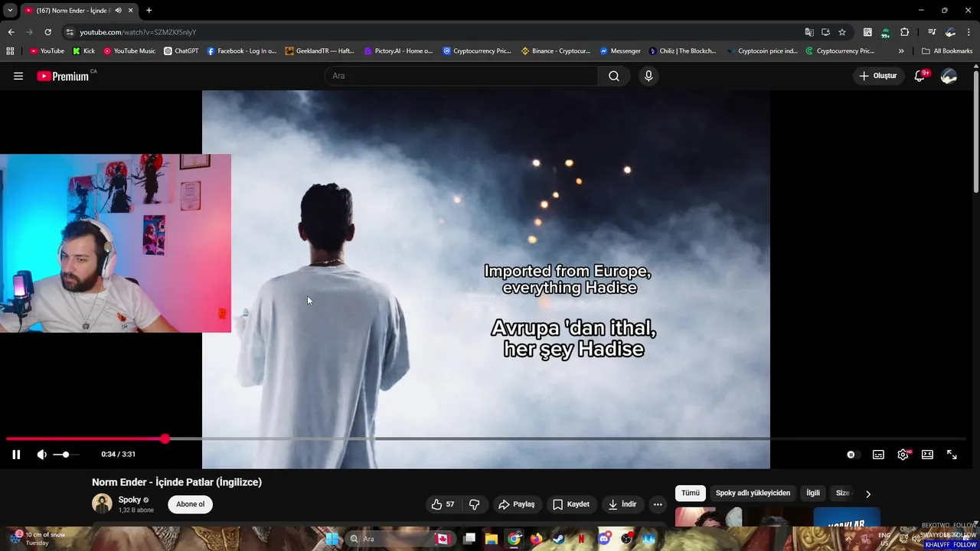Click the red progress bar scrubber
The height and width of the screenshot is (551, 980).
tap(165, 439)
